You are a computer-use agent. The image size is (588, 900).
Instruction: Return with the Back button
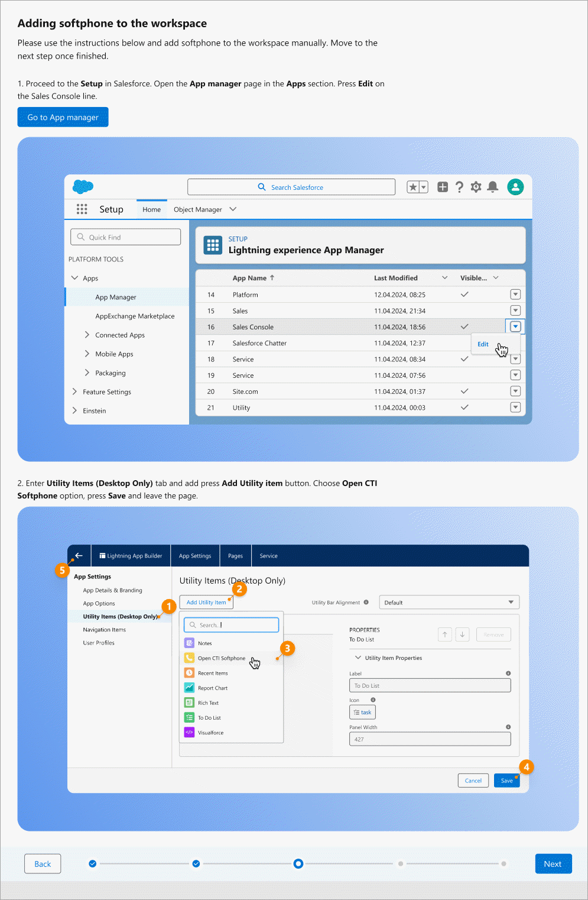click(x=43, y=864)
